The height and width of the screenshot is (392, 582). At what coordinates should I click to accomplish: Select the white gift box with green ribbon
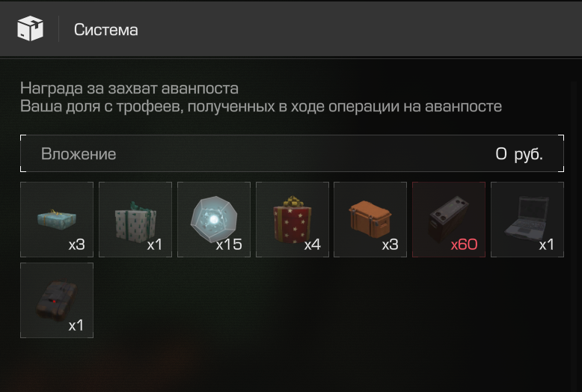click(135, 219)
